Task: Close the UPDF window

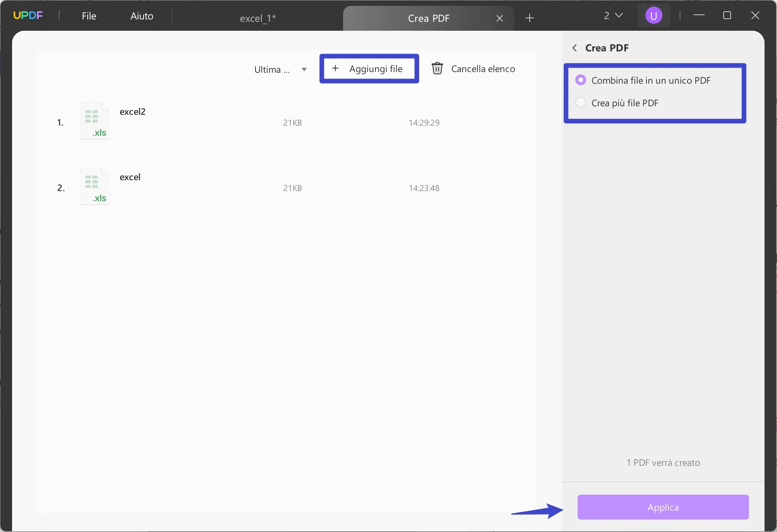Action: (x=755, y=15)
